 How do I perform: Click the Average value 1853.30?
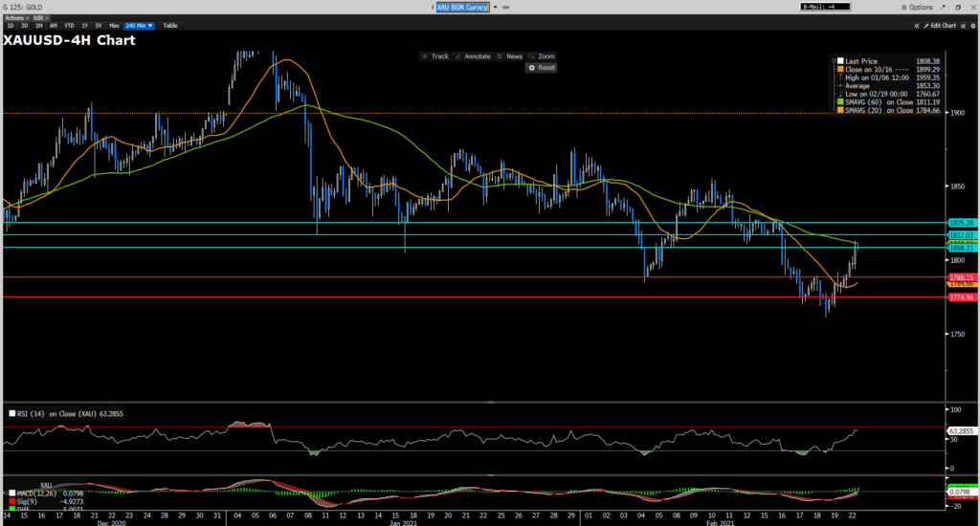click(x=927, y=85)
